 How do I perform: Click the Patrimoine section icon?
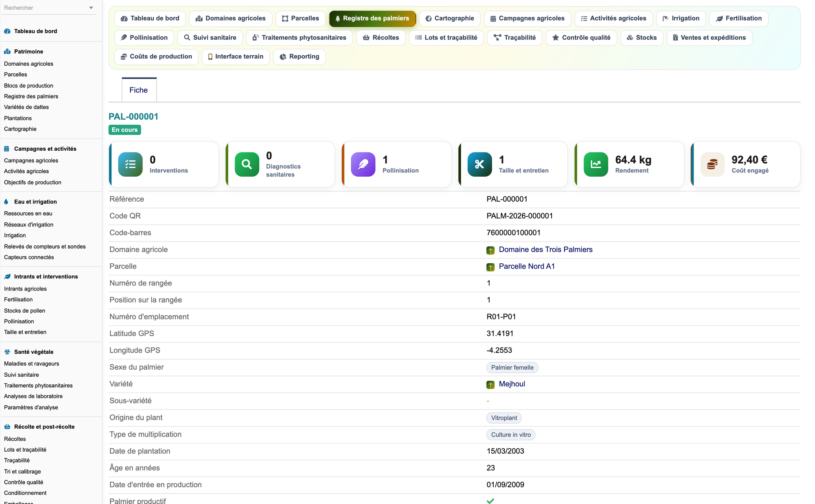(7, 51)
